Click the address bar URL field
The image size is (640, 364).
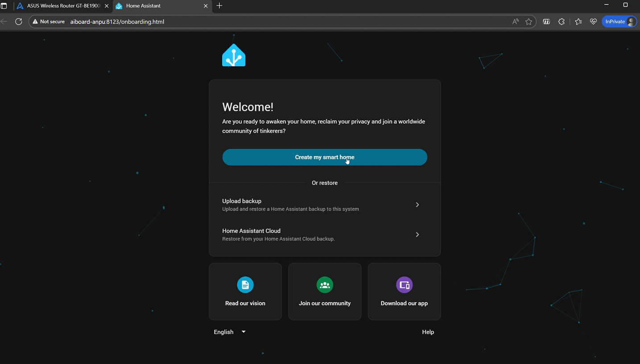coord(268,21)
